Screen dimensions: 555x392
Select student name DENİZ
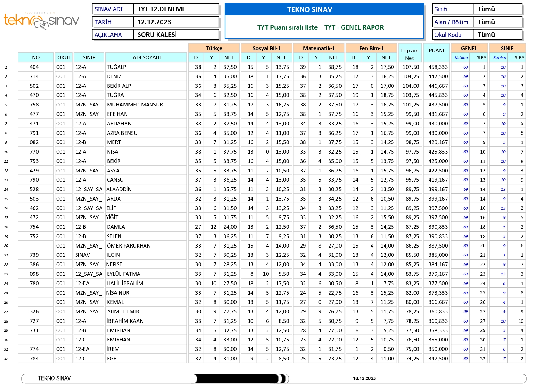click(114, 76)
